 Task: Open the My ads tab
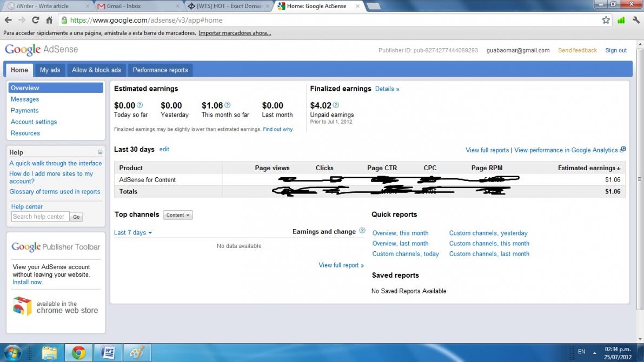point(50,70)
